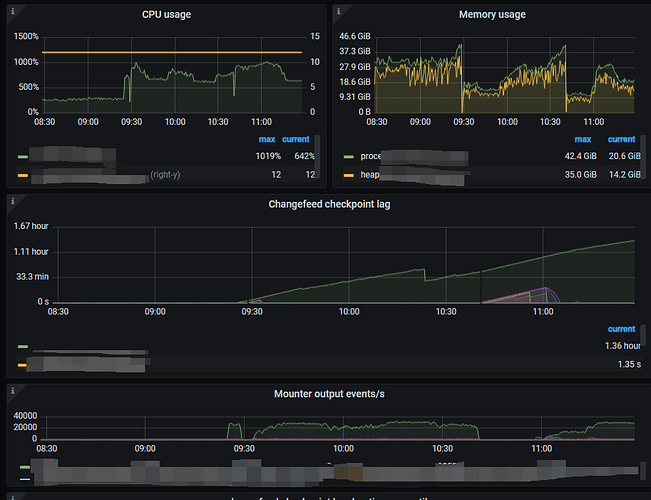This screenshot has width=651, height=500.
Task: Sort Memory usage legend by current column
Action: point(621,139)
